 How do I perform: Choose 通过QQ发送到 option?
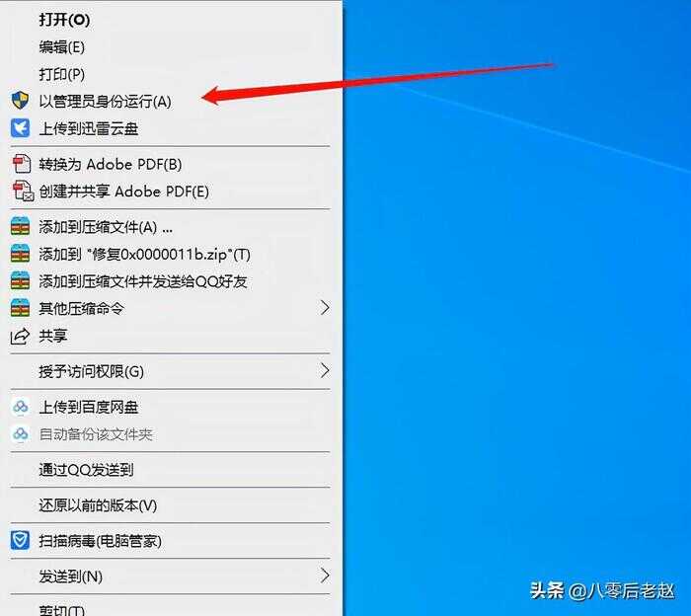tap(87, 470)
